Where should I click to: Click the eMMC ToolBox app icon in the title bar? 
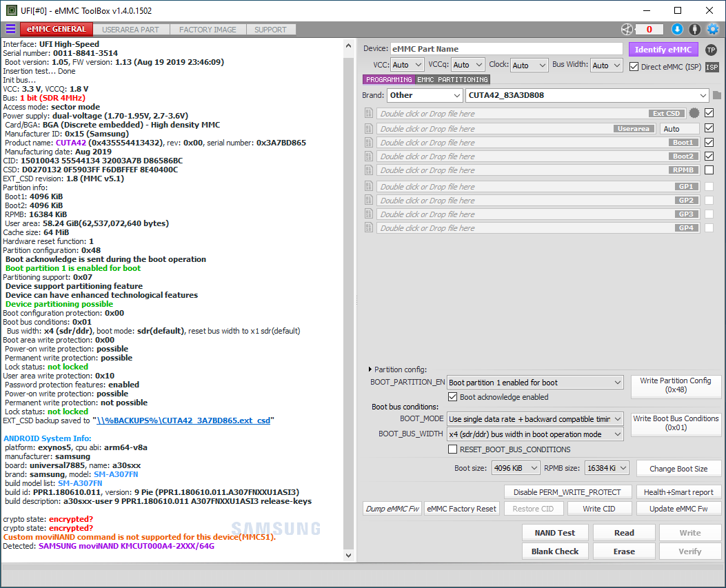pos(12,10)
